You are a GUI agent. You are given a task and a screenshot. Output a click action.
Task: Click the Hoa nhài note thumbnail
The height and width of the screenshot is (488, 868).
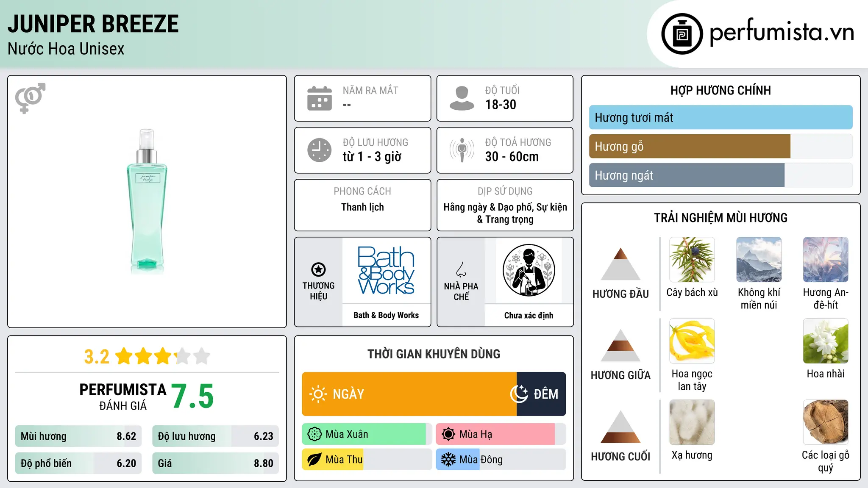point(826,341)
